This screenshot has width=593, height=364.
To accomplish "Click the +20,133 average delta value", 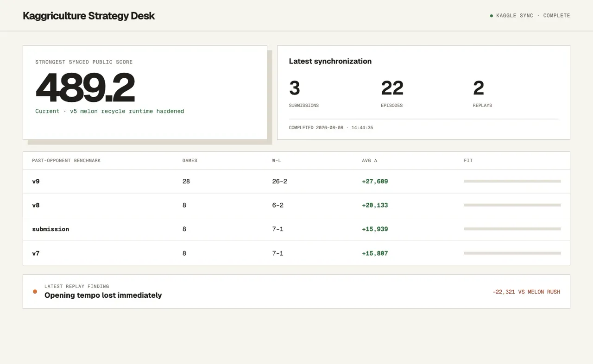I will [375, 205].
